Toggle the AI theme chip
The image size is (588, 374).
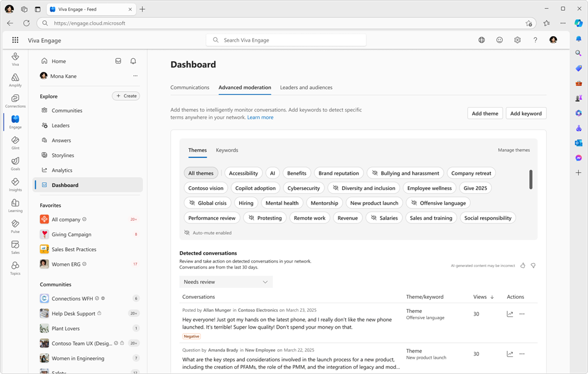(272, 173)
